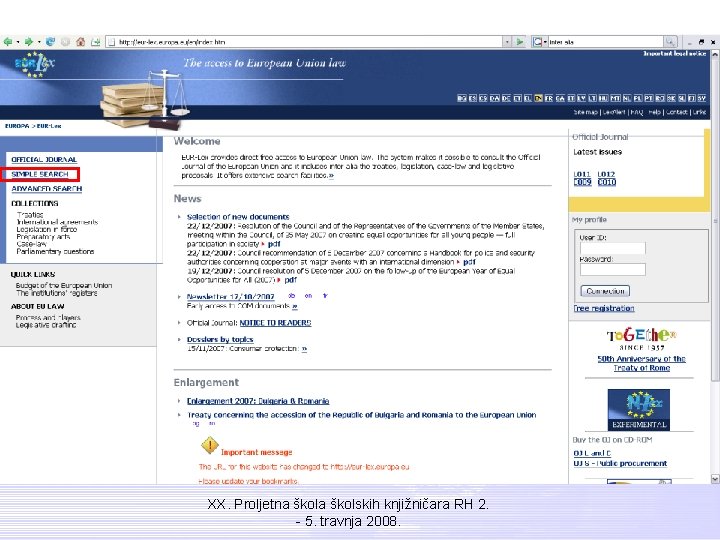This screenshot has width=720, height=540.
Task: Switch site language to PL
Action: click(638, 98)
